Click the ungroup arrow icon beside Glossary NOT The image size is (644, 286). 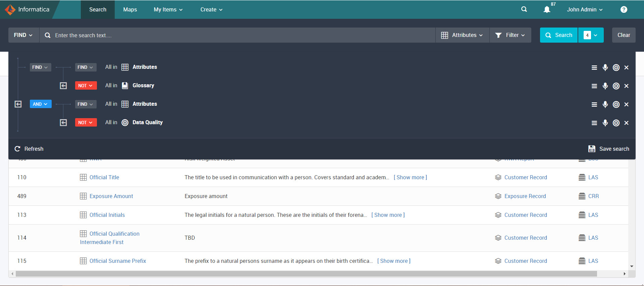click(63, 86)
